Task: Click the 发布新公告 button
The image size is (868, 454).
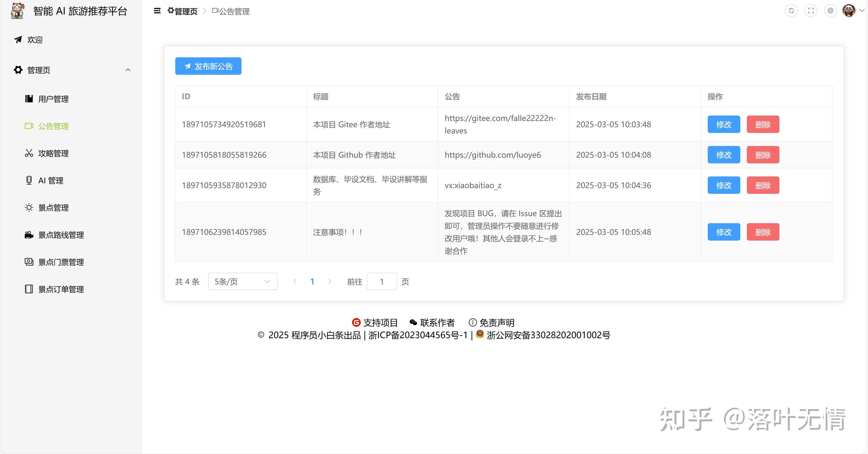Action: (208, 66)
